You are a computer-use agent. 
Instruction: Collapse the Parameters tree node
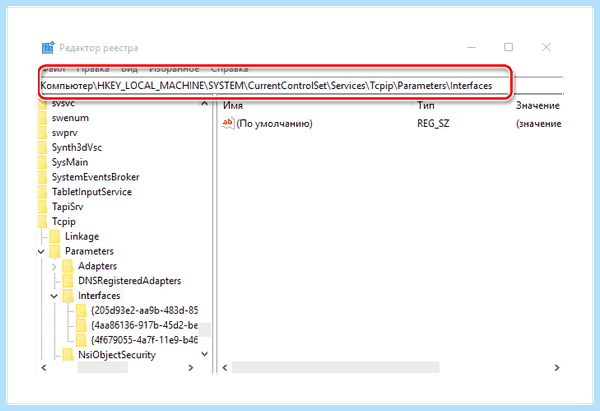coord(41,252)
